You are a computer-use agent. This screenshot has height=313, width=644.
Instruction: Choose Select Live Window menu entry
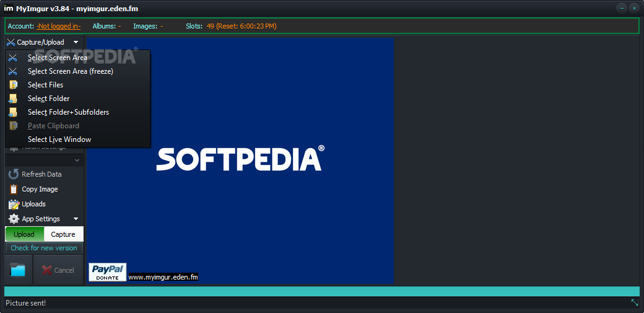(77, 139)
